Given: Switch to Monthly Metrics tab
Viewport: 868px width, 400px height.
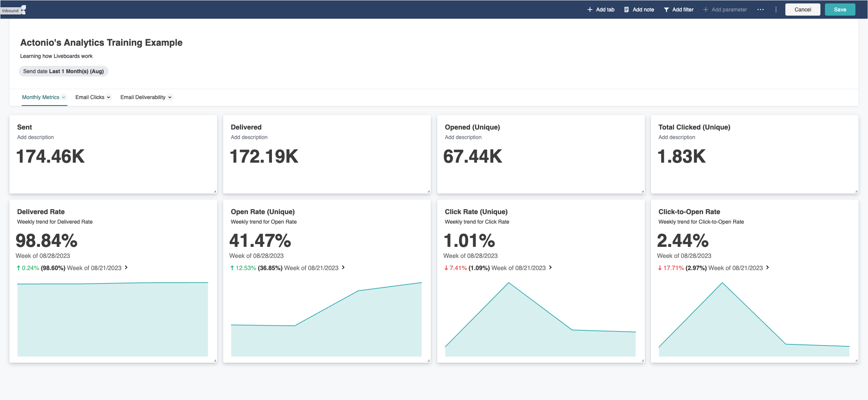Looking at the screenshot, I should (41, 97).
